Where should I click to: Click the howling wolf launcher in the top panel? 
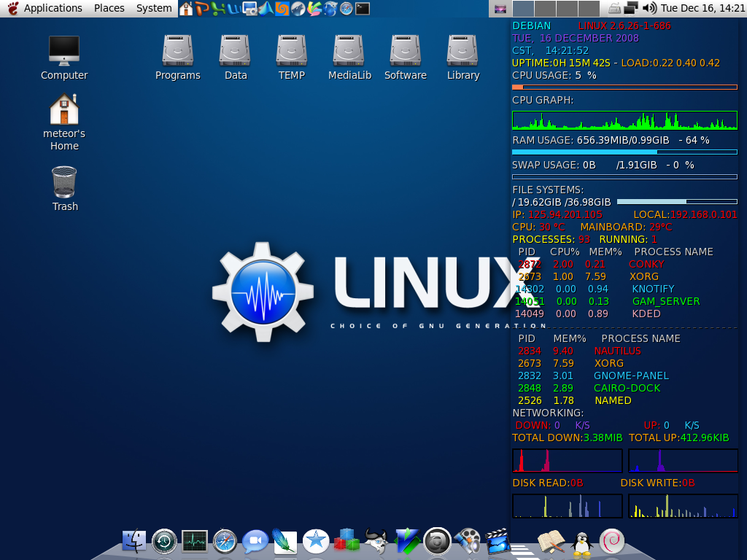[x=298, y=9]
